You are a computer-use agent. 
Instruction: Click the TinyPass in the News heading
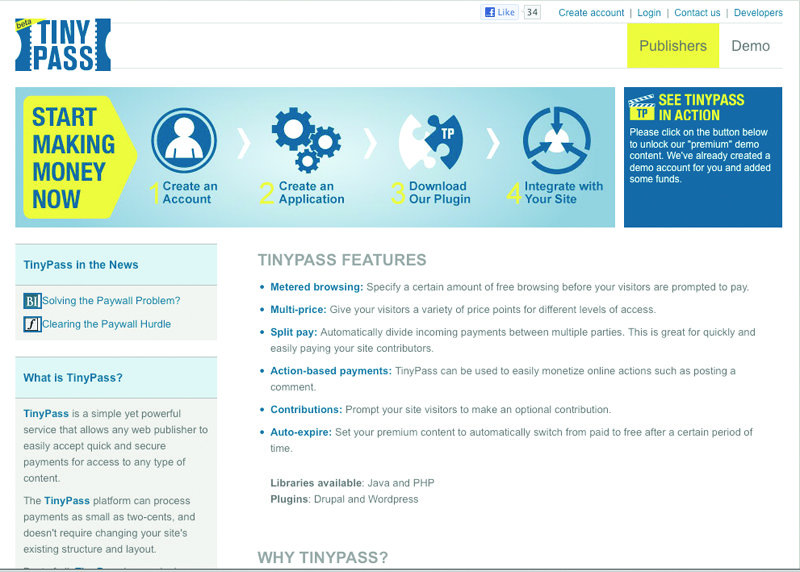81,265
